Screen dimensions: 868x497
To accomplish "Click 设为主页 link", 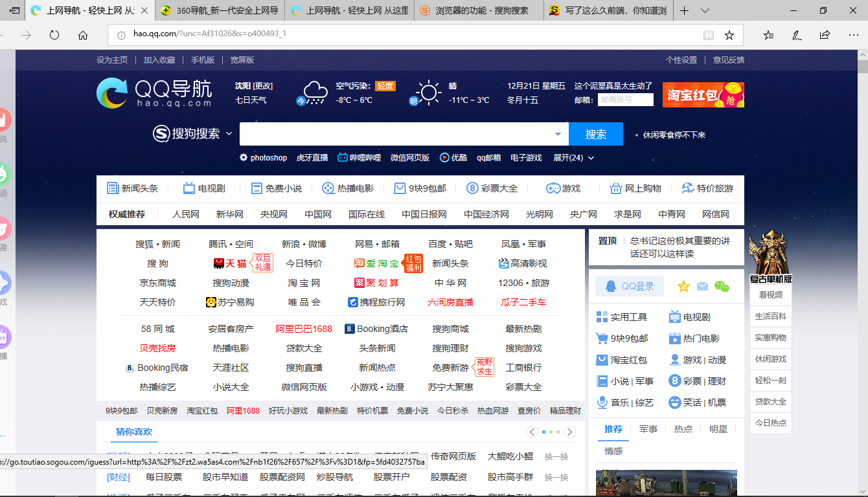I will pyautogui.click(x=112, y=60).
